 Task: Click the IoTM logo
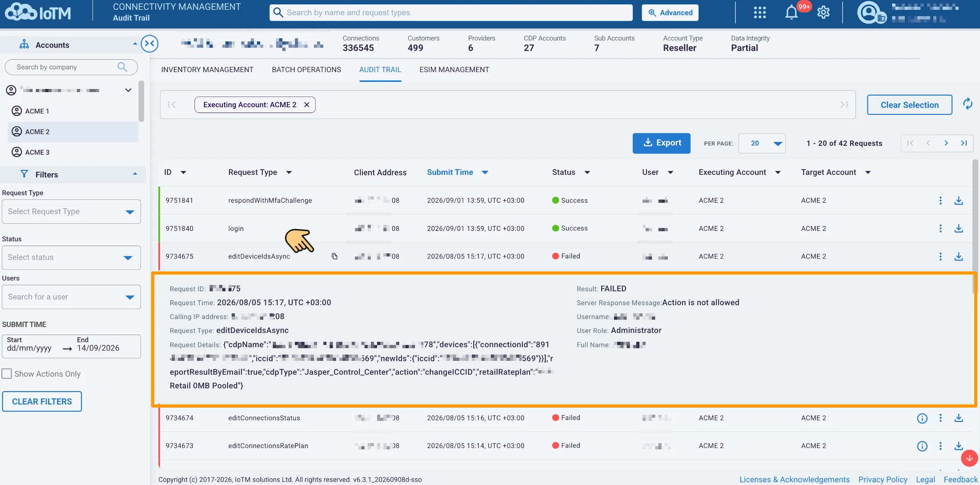(x=38, y=12)
